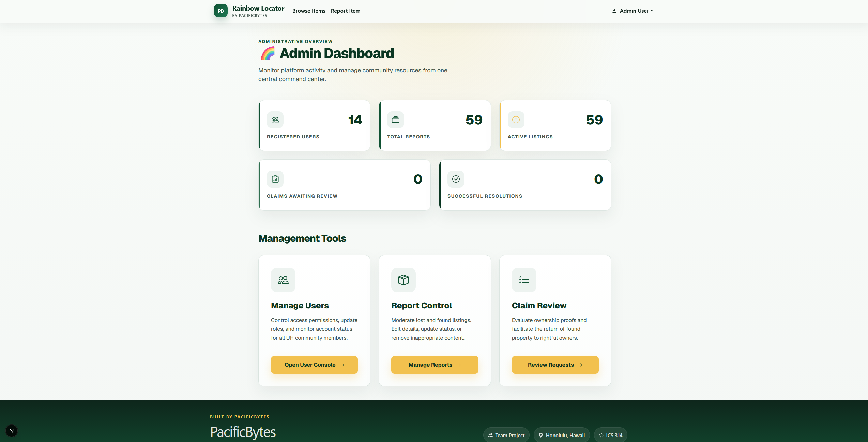
Task: Click the Active Listings value 59
Action: point(594,120)
